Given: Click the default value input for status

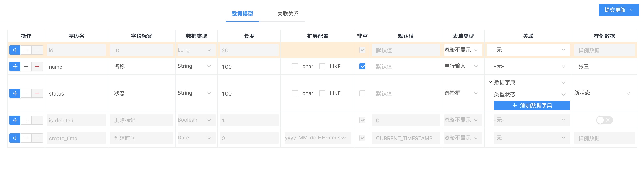Looking at the screenshot, I should 406,94.
